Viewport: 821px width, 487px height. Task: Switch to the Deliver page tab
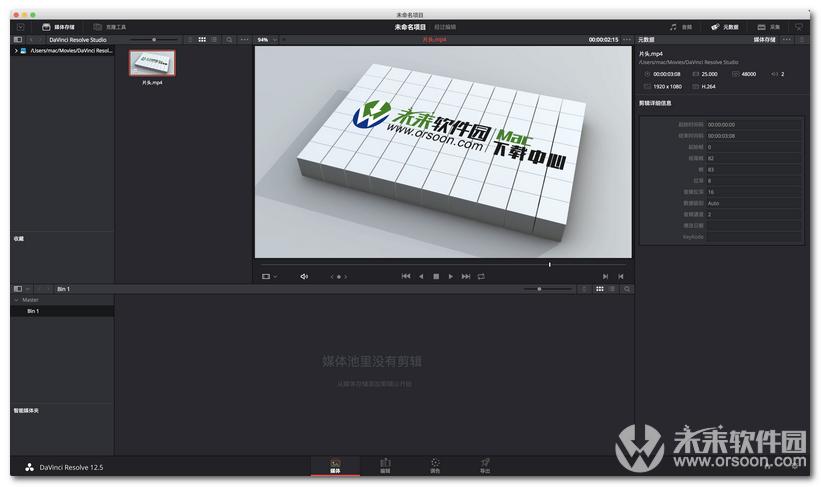tap(485, 466)
